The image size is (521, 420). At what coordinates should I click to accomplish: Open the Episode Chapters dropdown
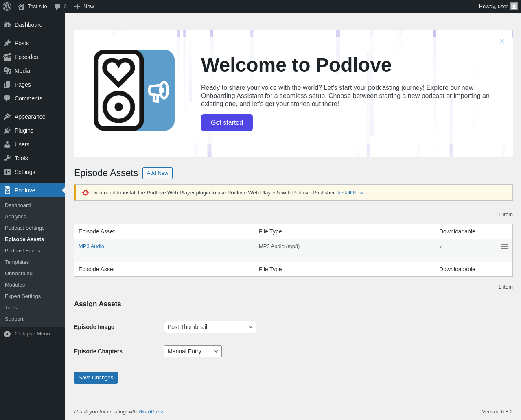point(193,351)
